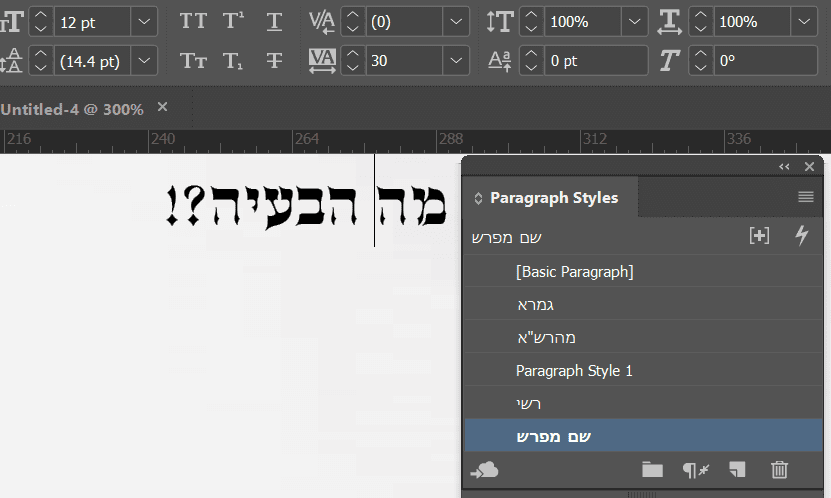Screen dimensions: 831x498
Task: Open leading value dropdown
Action: (144, 61)
